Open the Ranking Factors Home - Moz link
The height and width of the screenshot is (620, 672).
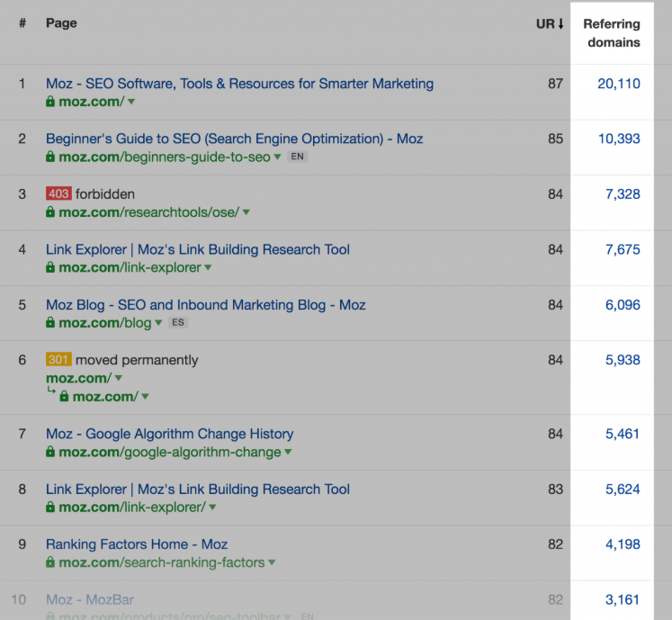137,544
